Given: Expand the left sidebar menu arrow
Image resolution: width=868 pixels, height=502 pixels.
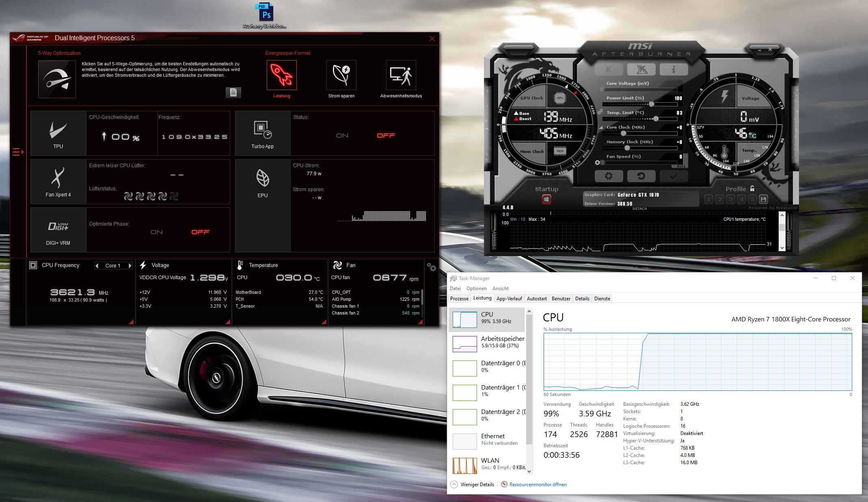Looking at the screenshot, I should click(18, 152).
